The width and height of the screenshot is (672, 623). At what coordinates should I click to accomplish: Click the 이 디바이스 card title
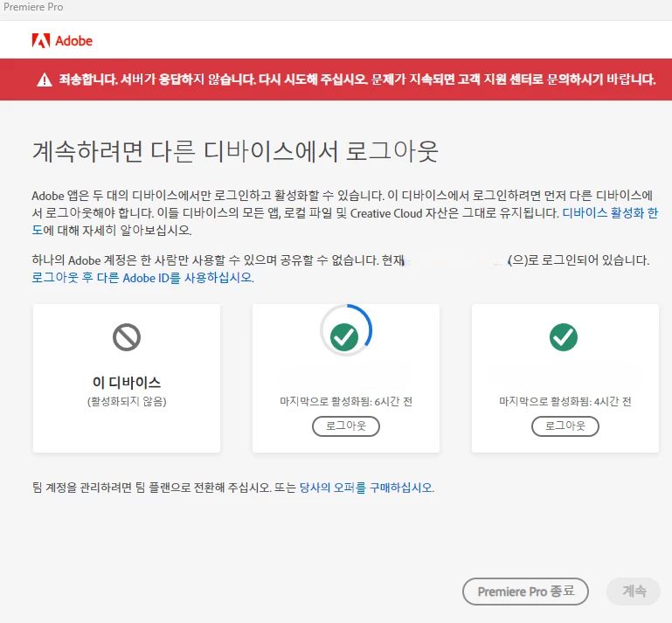[x=127, y=382]
